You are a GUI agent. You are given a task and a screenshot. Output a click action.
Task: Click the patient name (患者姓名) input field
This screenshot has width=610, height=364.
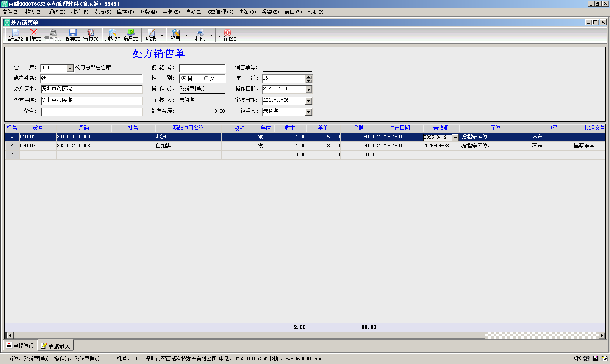click(x=91, y=79)
